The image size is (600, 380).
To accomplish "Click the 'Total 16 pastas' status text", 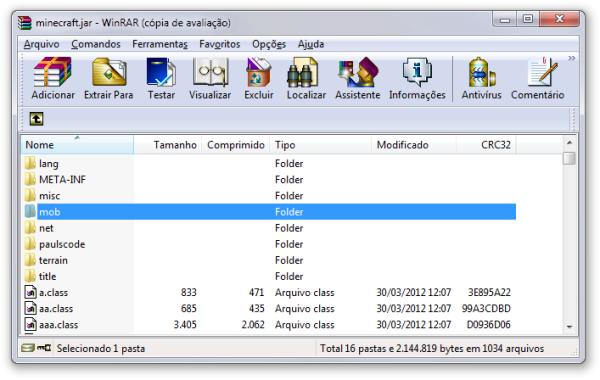I will point(432,348).
